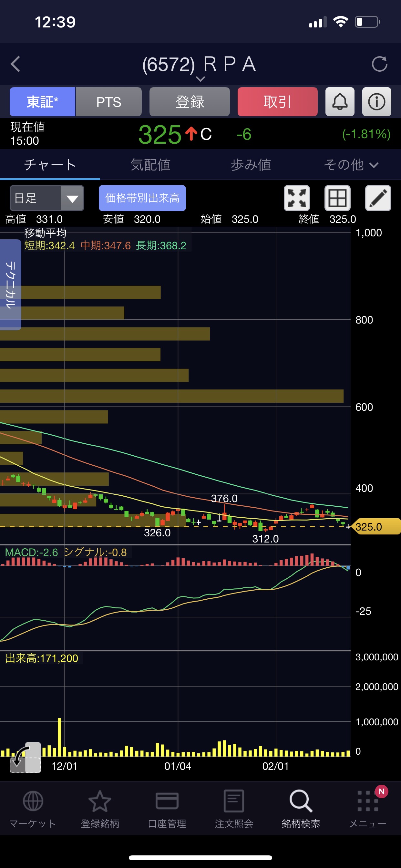Tap the rotate screen icon
This screenshot has width=401, height=868.
tap(25, 757)
